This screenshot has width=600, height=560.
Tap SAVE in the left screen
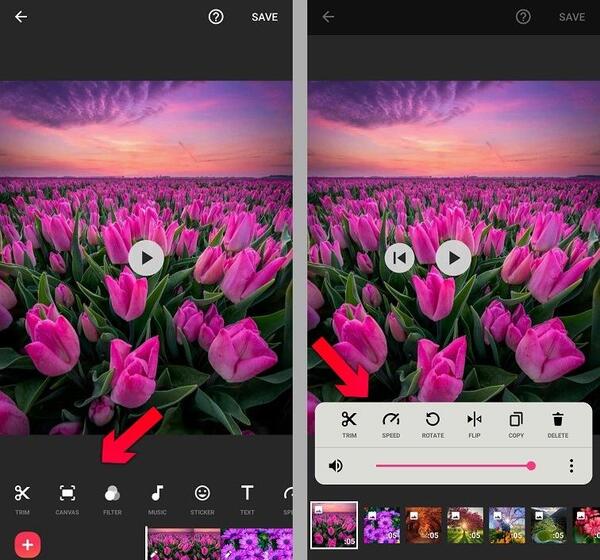tap(264, 17)
